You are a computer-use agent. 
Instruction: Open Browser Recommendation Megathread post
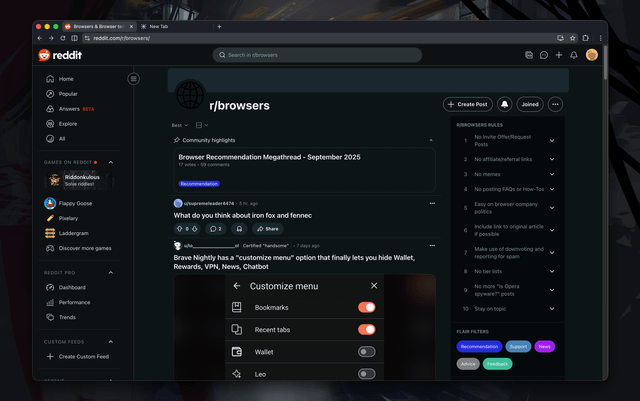pos(269,157)
